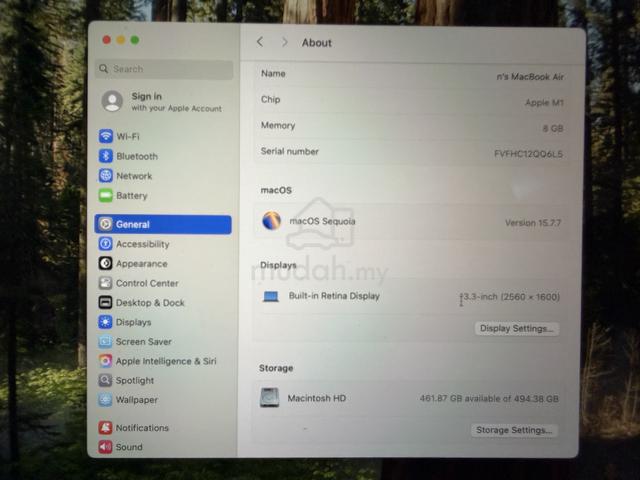The image size is (640, 480).
Task: Click the yellow minimize button
Action: click(x=121, y=40)
